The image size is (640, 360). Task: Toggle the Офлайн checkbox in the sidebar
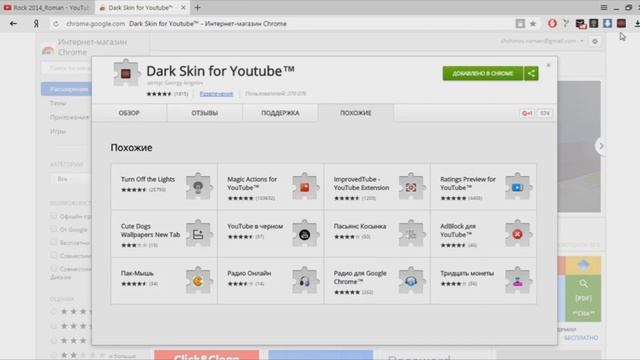pos(54,216)
